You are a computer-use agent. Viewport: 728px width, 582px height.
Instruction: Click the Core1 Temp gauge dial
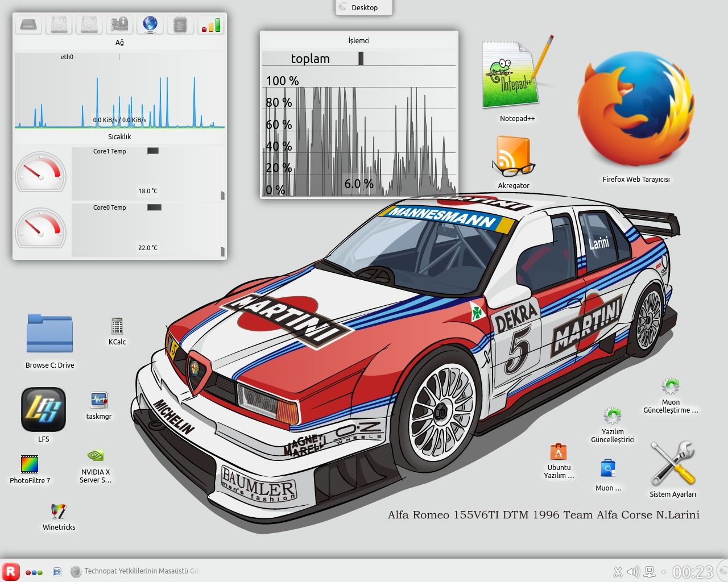tap(40, 172)
